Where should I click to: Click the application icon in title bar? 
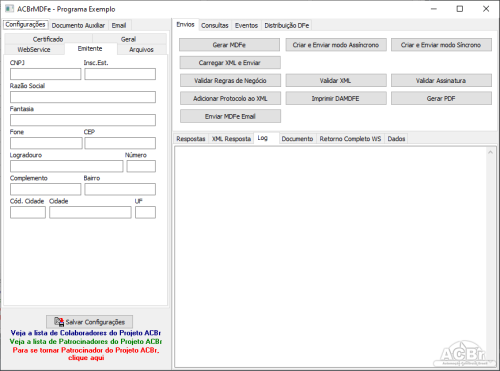(x=9, y=9)
